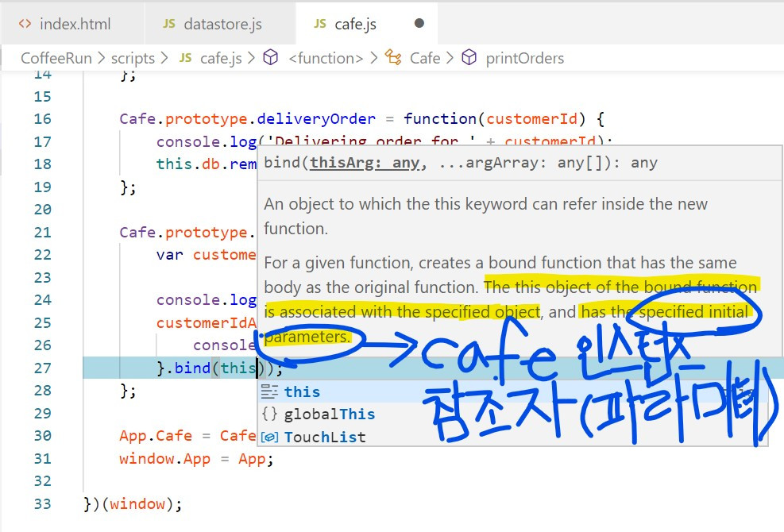Click 'var' keyword on line 22

pyautogui.click(x=169, y=255)
